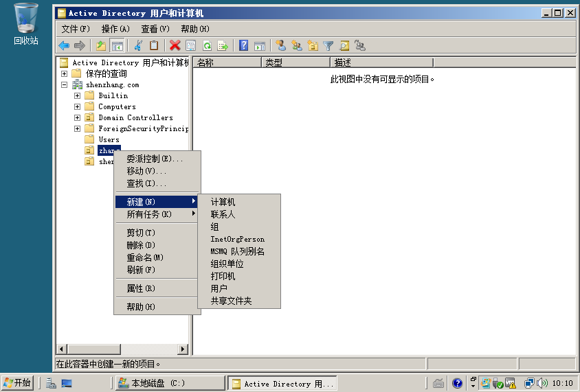580x392 pixels.
Task: Click the scissors Cut toolbar icon
Action: [x=138, y=46]
